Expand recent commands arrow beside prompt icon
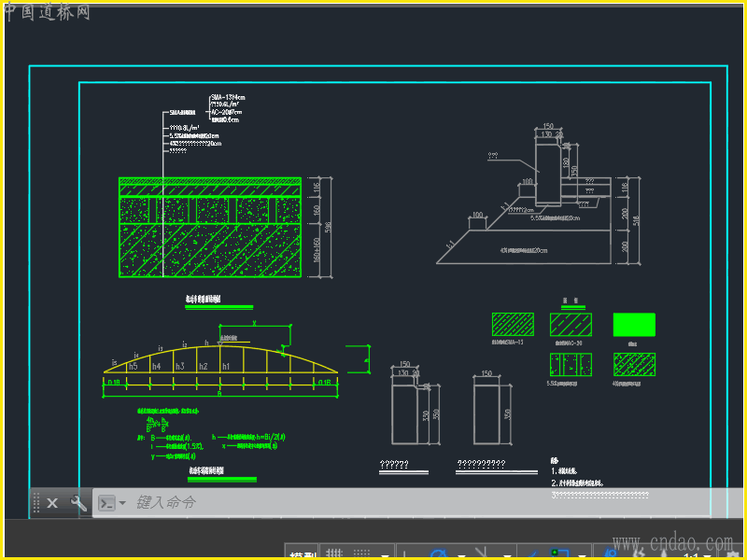The image size is (747, 560). click(x=122, y=503)
